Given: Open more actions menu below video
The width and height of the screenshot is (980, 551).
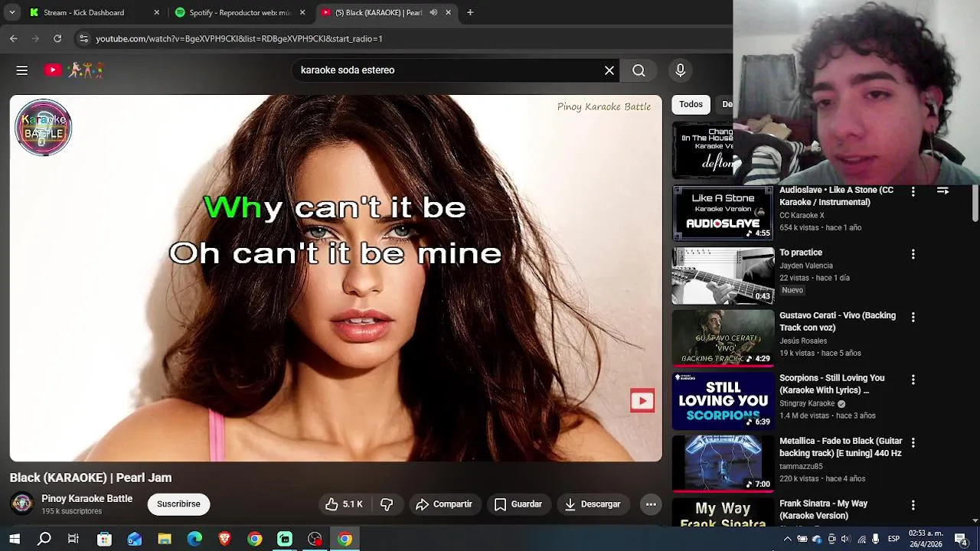Looking at the screenshot, I should pos(651,504).
